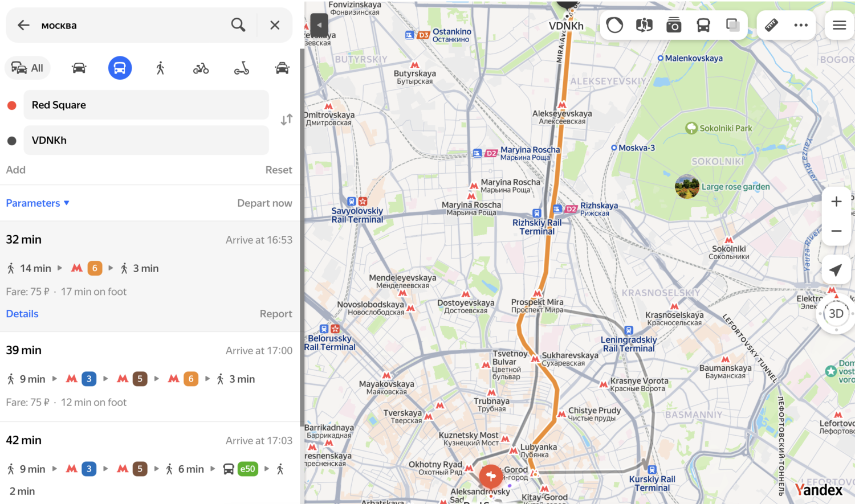Select the 39 min route option
The height and width of the screenshot is (504, 855).
tap(150, 376)
